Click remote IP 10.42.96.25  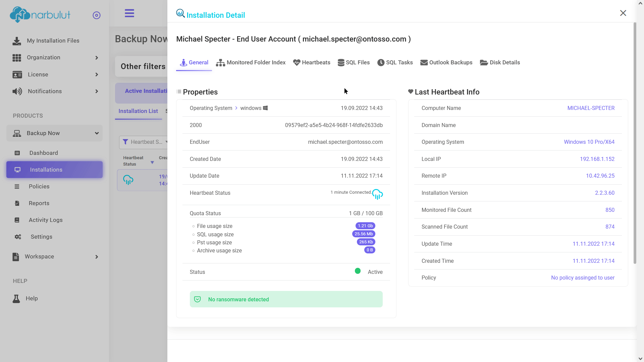[x=600, y=176]
